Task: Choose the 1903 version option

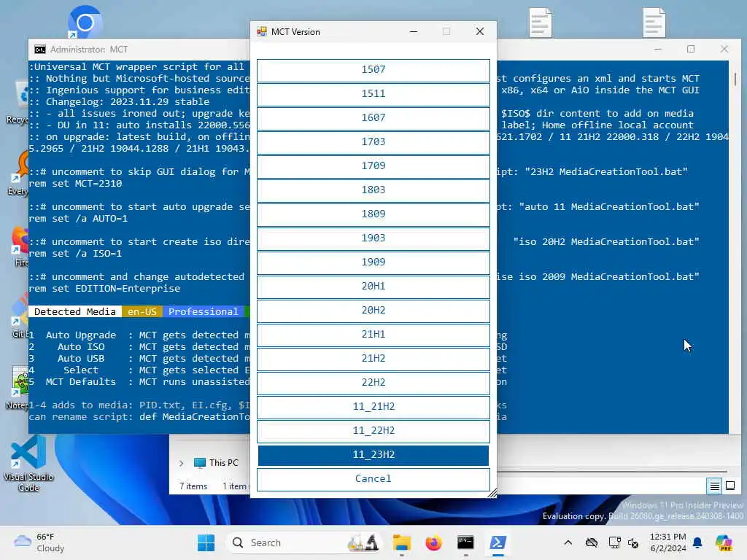Action: point(373,238)
